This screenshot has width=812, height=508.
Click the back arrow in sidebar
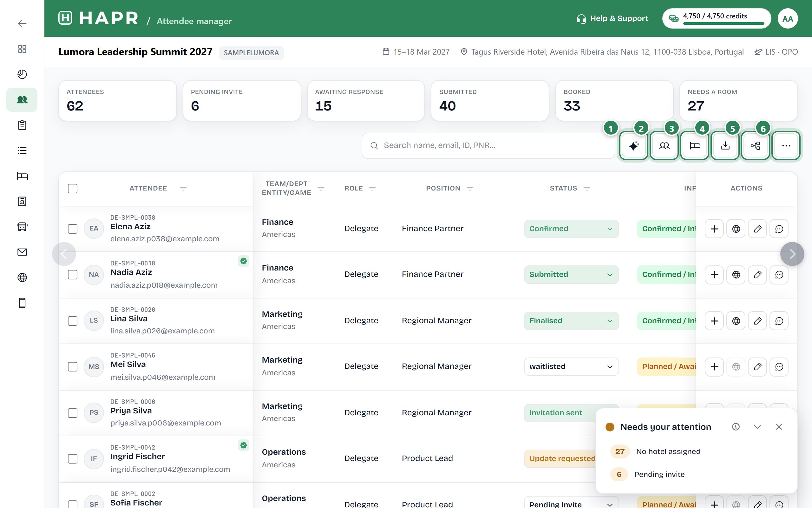pos(22,23)
